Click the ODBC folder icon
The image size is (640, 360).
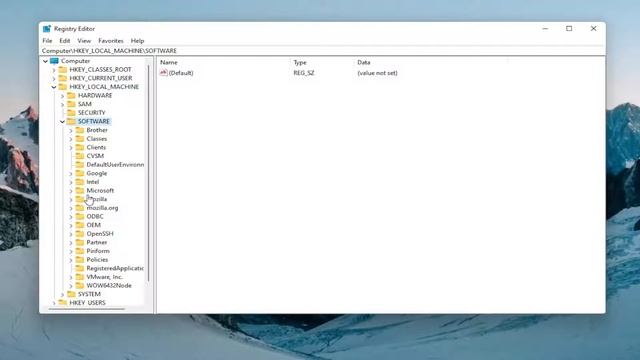click(80, 216)
